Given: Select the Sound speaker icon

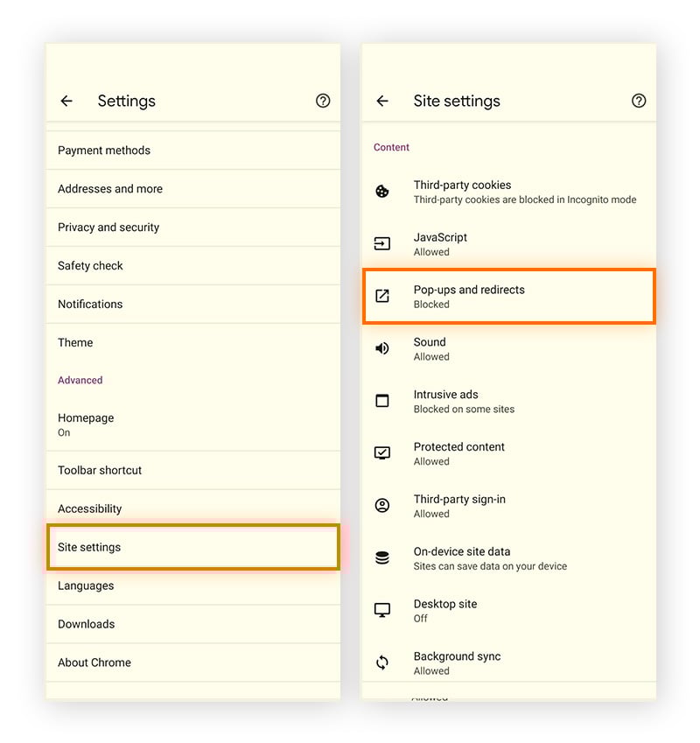Looking at the screenshot, I should 381,348.
